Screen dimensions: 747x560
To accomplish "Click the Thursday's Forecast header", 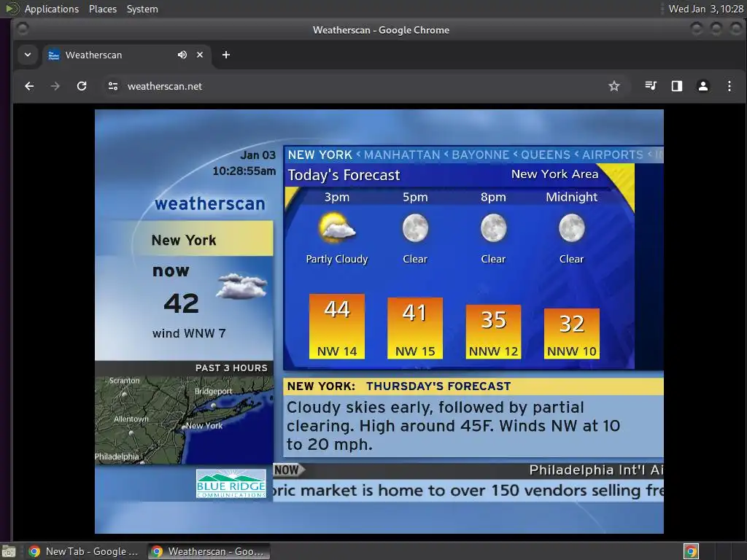I will point(438,386).
